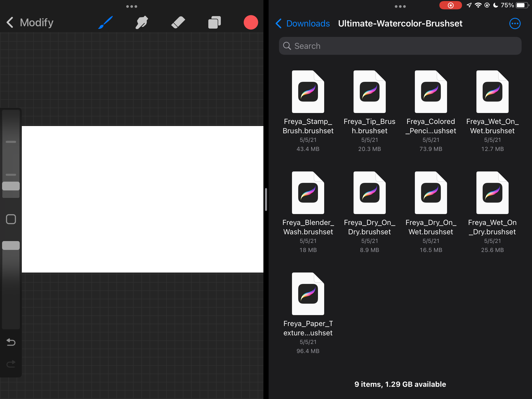The height and width of the screenshot is (399, 532).
Task: Open Freya_Stamp_Brush.brushset file
Action: 308,92
